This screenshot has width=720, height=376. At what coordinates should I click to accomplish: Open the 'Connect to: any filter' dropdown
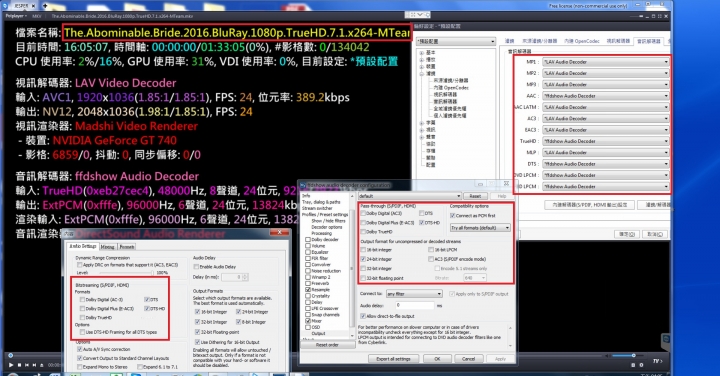tap(414, 293)
